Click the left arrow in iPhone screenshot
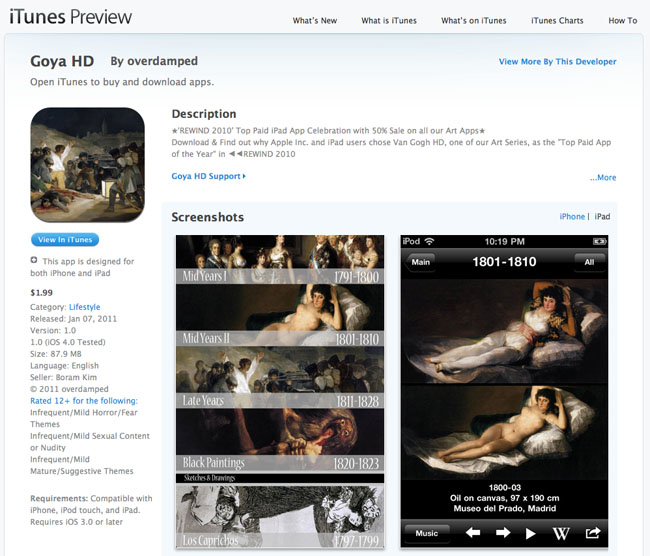Screen dimensions: 650x556 click(473, 532)
